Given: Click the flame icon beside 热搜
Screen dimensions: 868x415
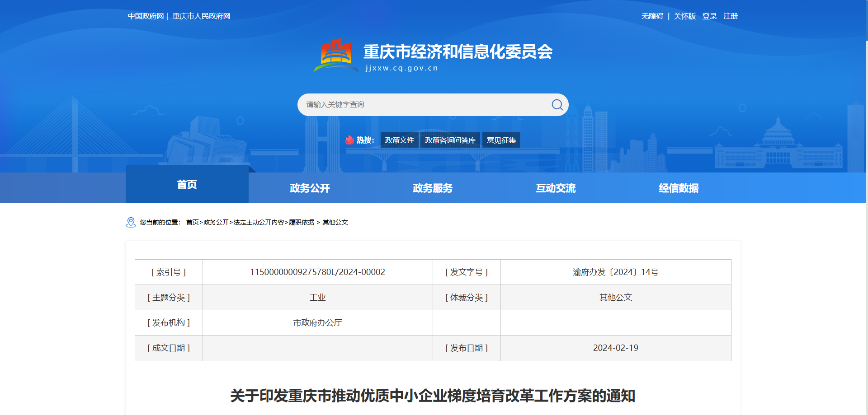Looking at the screenshot, I should pyautogui.click(x=349, y=140).
